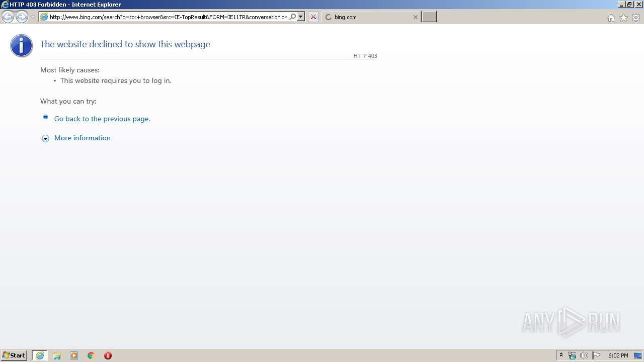Go back with the browser Back arrow
Image resolution: width=644 pixels, height=362 pixels.
(8, 17)
